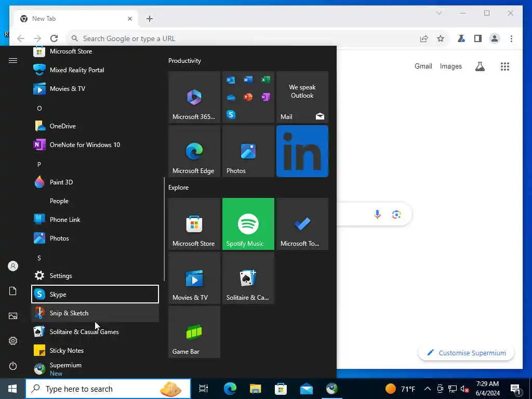The height and width of the screenshot is (399, 532).
Task: Open the muted volume tray icon
Action: point(464,389)
